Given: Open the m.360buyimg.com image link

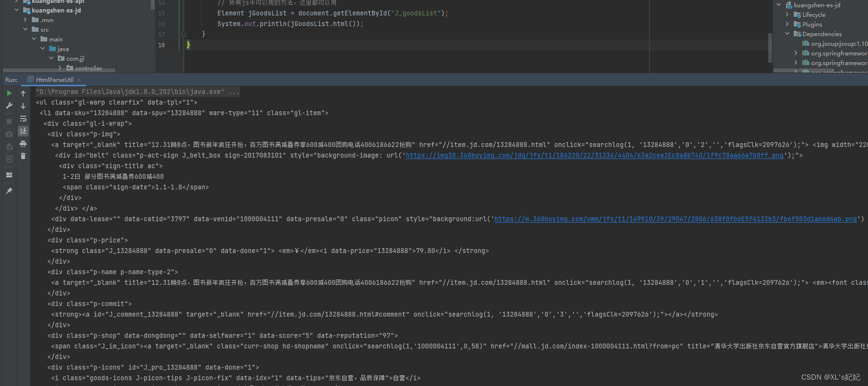Looking at the screenshot, I should 675,219.
